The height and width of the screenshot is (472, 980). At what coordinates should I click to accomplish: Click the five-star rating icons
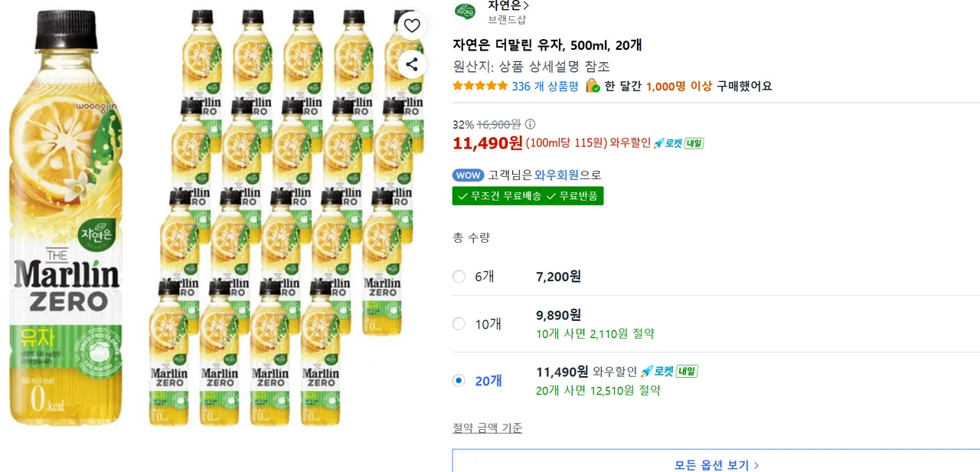point(479,86)
